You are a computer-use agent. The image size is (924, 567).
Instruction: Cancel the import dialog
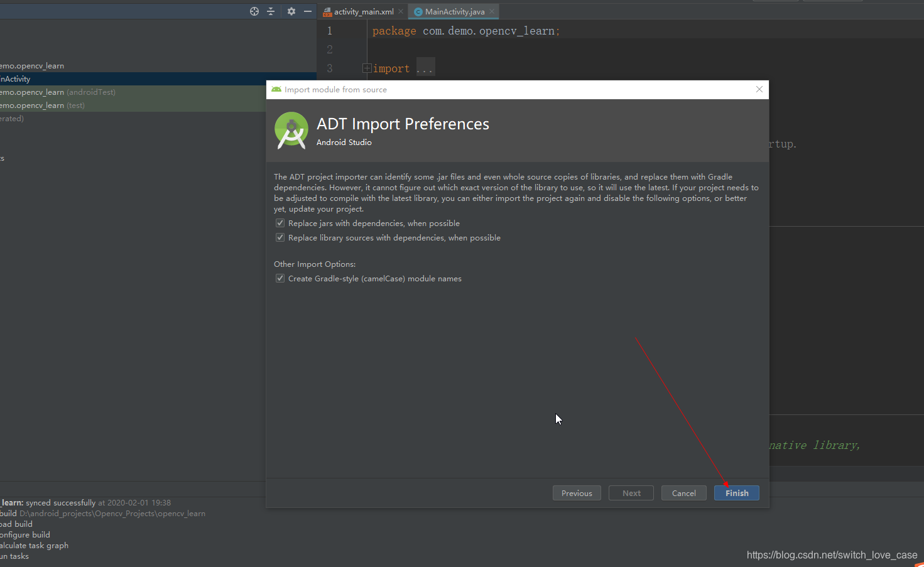pyautogui.click(x=684, y=493)
